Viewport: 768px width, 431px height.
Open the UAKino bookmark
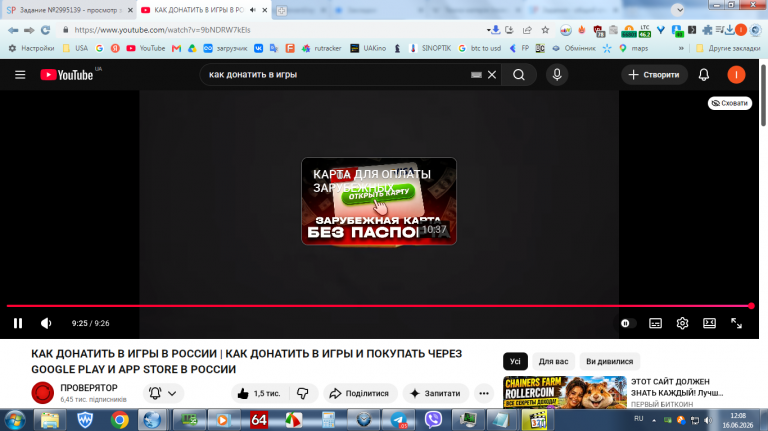tap(368, 48)
